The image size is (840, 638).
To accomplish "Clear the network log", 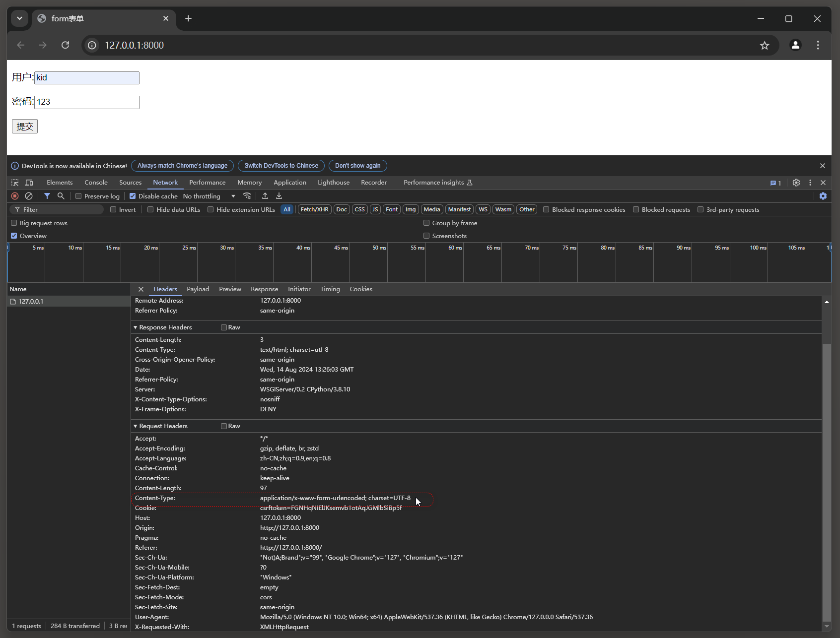I will (29, 196).
